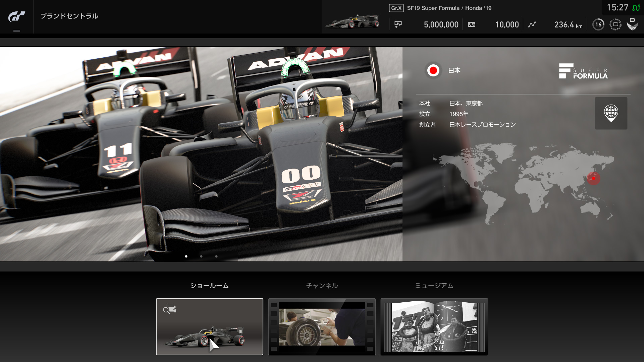Open the チャンネル channel video tile
This screenshot has width=644, height=362.
[x=322, y=327]
